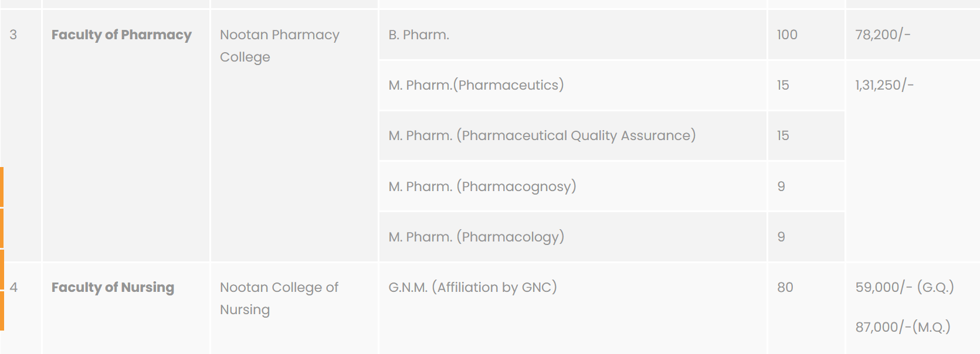Select Nootan Pharmacy College cell

click(279, 46)
